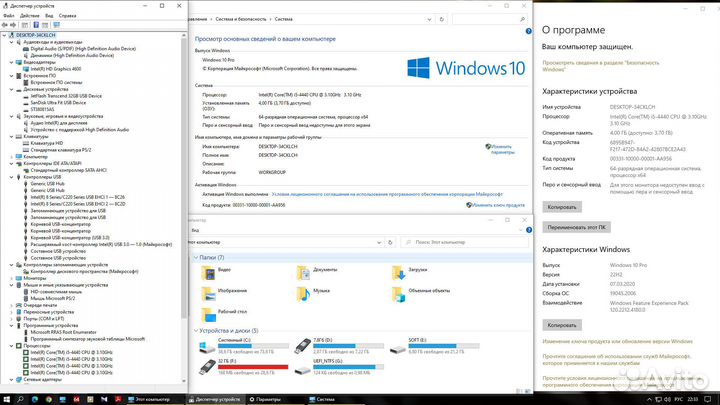
Task: Open the Действие menu in Device Manager
Action: pos(29,16)
